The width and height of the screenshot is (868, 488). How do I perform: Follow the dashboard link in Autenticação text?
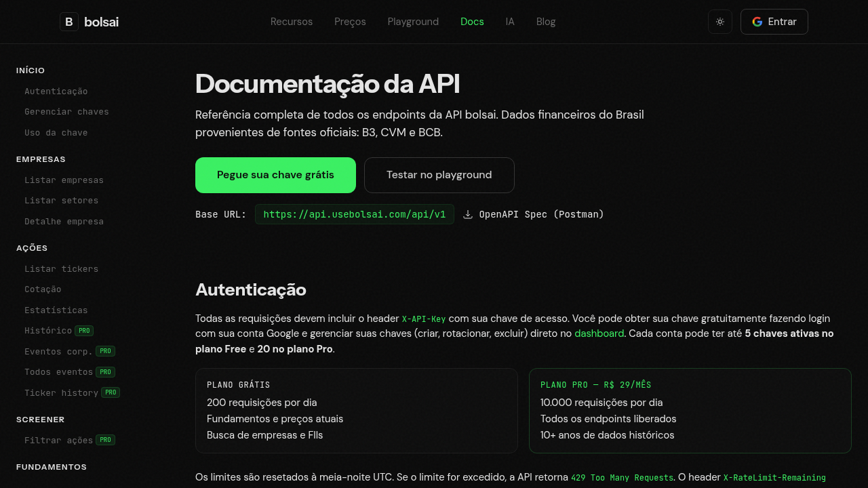tap(599, 333)
